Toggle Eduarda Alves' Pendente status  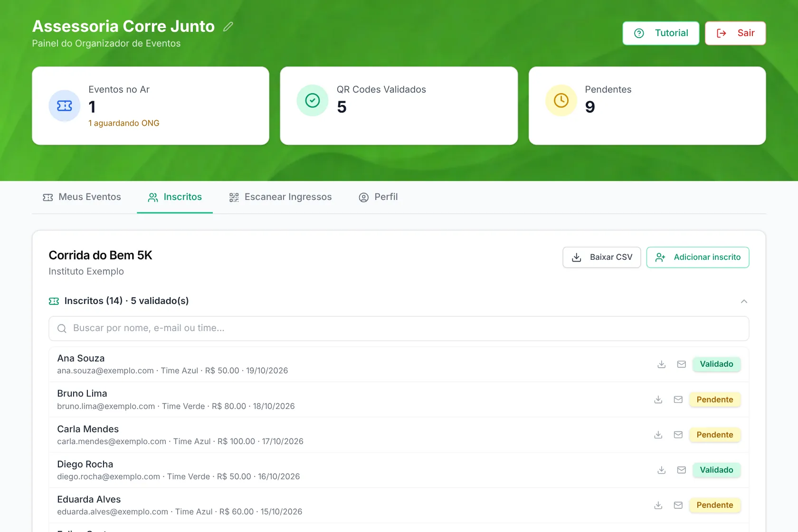(715, 505)
